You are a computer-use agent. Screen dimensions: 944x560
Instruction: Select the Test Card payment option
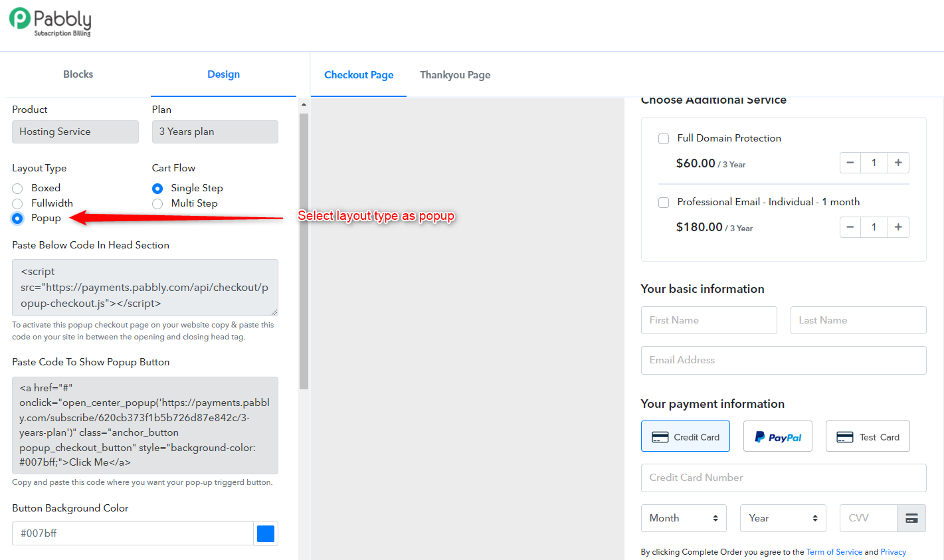pos(868,436)
